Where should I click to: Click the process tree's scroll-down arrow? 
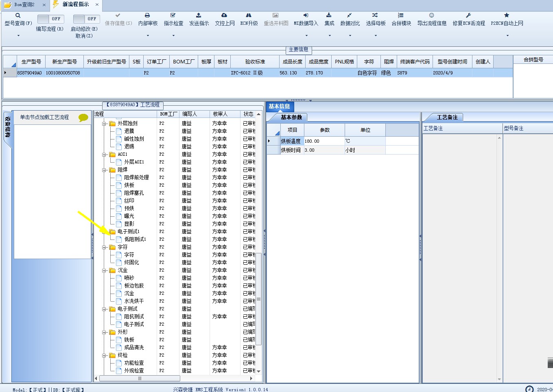point(258,371)
